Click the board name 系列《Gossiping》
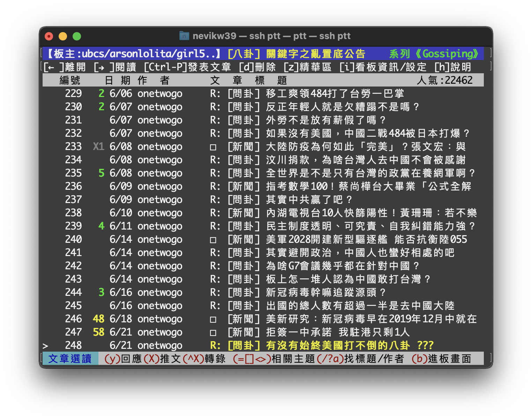 point(434,54)
